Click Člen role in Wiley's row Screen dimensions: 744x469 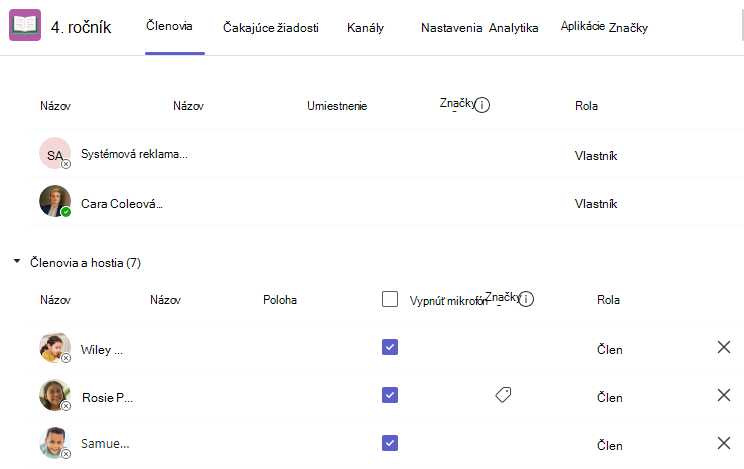click(x=610, y=350)
